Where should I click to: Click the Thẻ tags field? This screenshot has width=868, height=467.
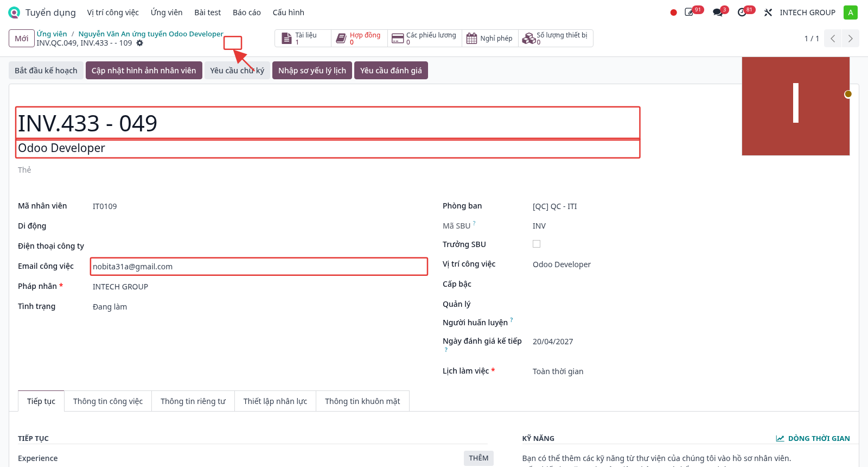click(x=328, y=170)
